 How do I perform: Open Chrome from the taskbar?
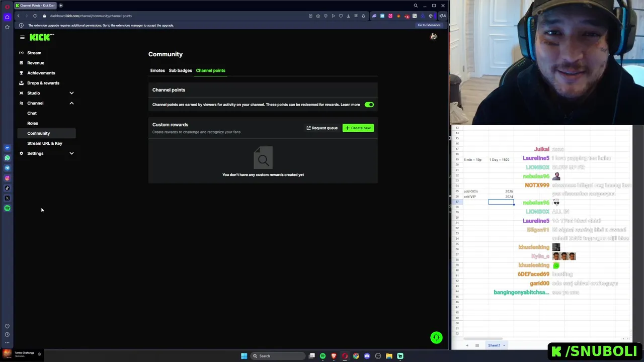pos(356,356)
